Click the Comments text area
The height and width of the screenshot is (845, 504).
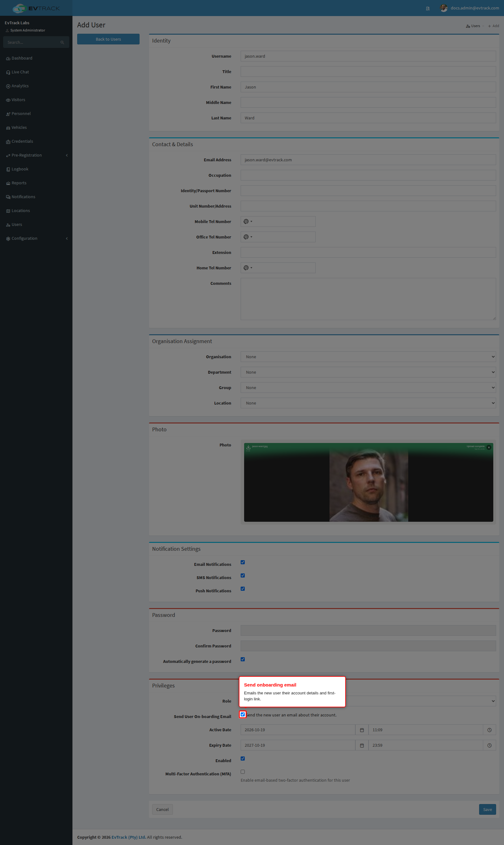pos(368,299)
